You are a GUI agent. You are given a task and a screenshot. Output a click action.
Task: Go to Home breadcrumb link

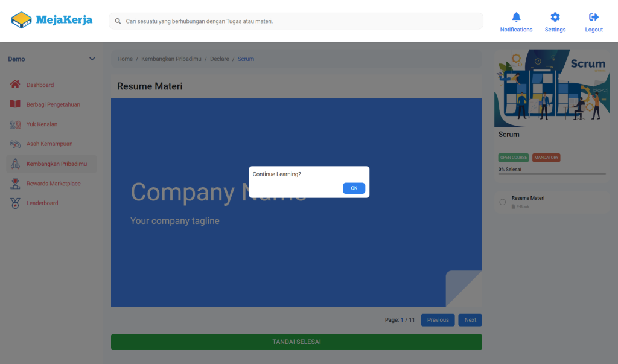(125, 59)
